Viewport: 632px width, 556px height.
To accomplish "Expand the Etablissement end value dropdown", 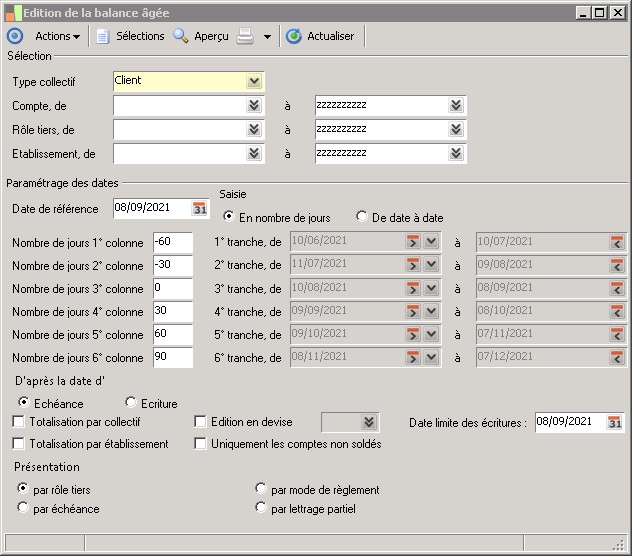I will tap(456, 153).
